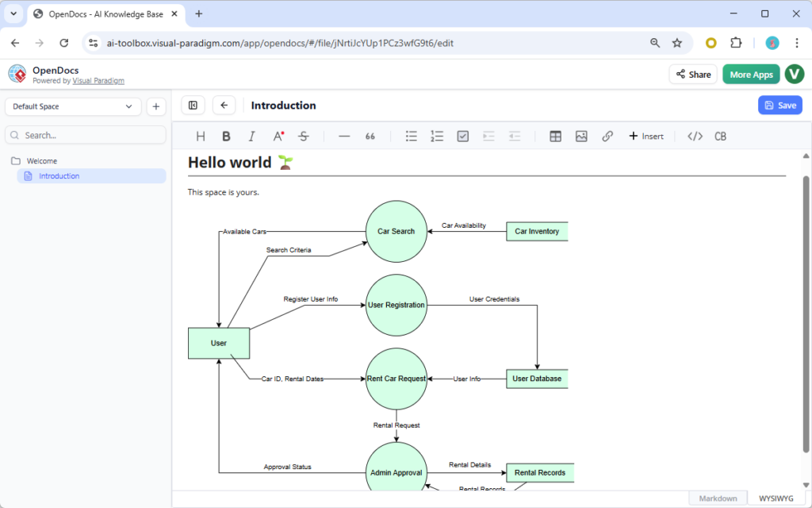The image size is (812, 508).
Task: Apply italic formatting
Action: [251, 136]
